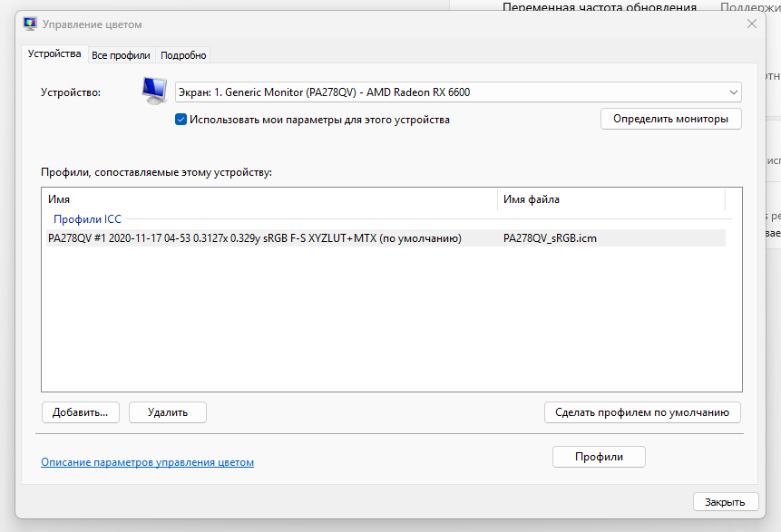Open the Подробно tab
Viewport: 781px width, 532px height.
pyautogui.click(x=183, y=55)
